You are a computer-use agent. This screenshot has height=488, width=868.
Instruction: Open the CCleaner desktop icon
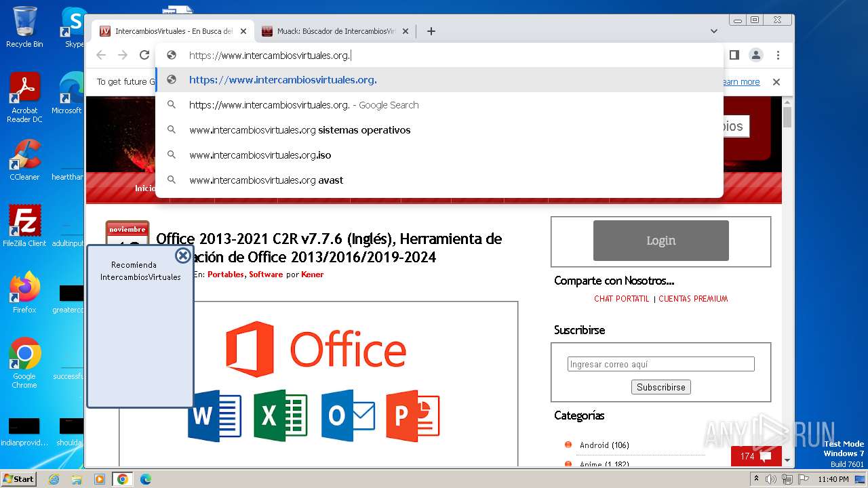[x=24, y=161]
